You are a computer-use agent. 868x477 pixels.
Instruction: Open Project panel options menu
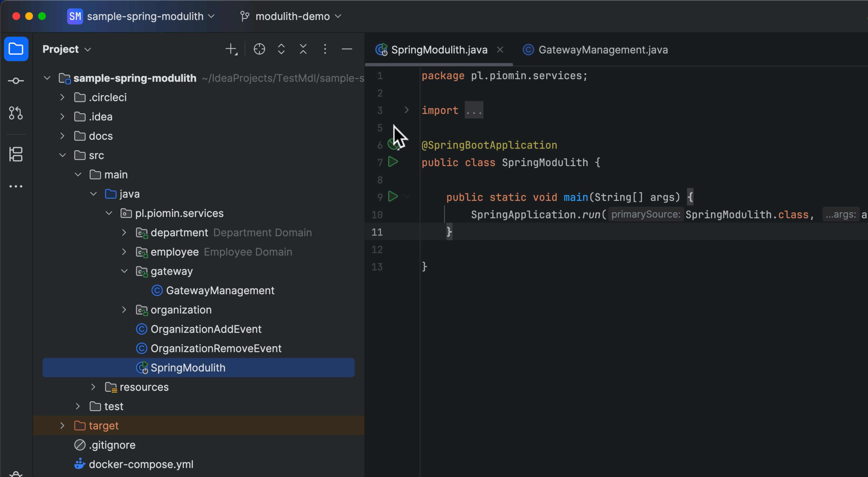coord(325,49)
